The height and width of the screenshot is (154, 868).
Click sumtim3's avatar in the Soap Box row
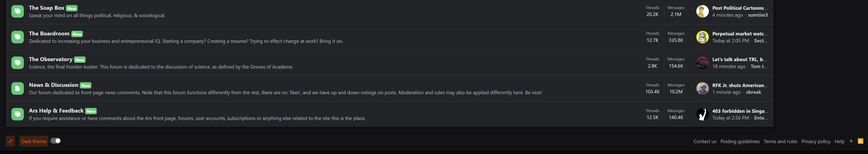pyautogui.click(x=702, y=11)
